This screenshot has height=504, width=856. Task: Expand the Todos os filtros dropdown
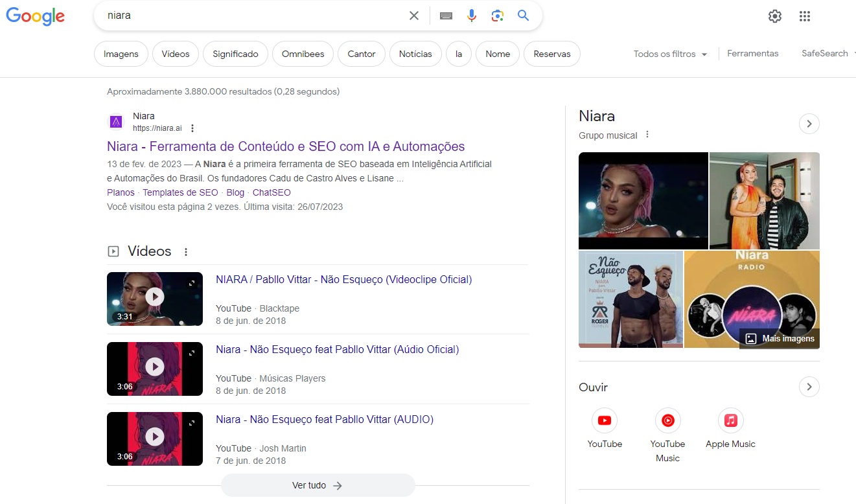click(670, 54)
